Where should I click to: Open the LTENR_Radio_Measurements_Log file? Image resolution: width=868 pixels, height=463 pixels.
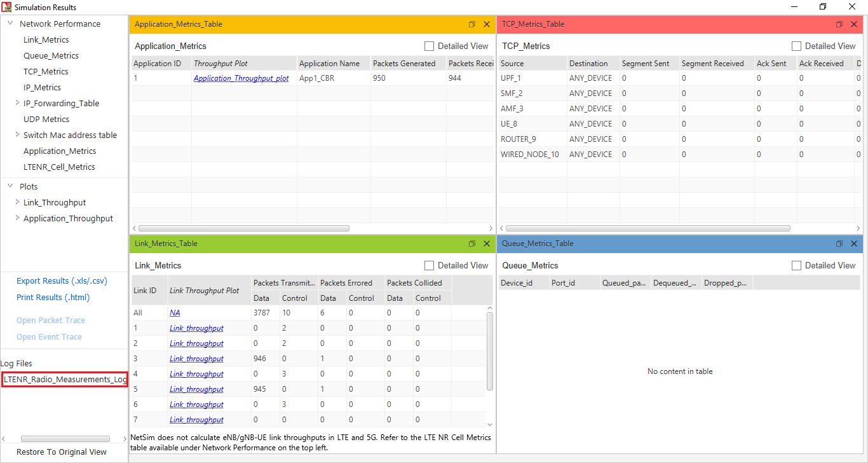click(x=65, y=380)
